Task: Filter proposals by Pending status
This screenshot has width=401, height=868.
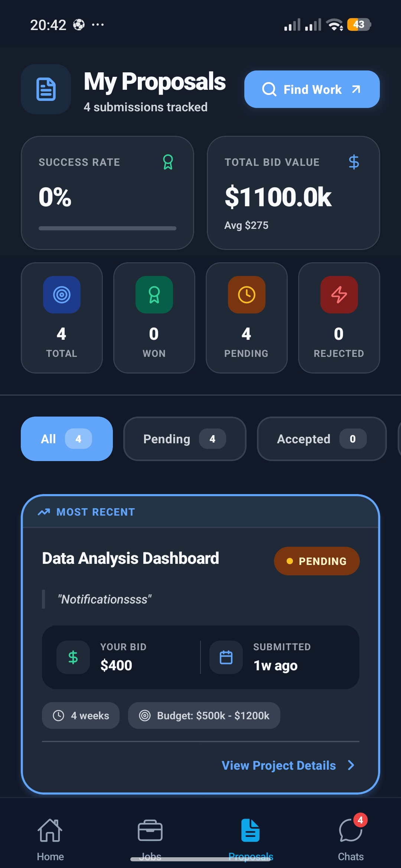Action: [185, 439]
